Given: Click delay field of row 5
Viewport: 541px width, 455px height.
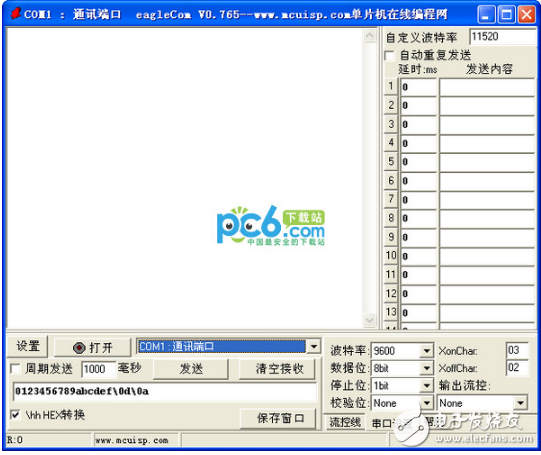Looking at the screenshot, I should [418, 162].
